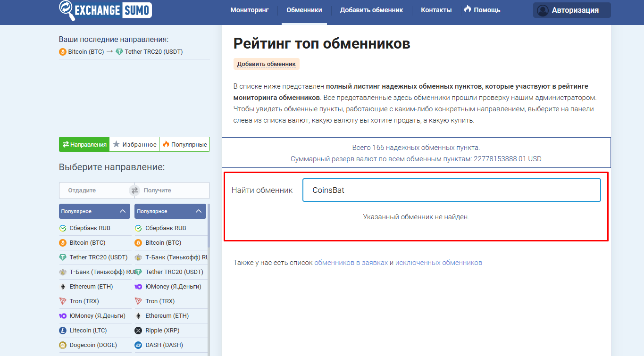
Task: Open the Мониторинг menu item
Action: click(x=250, y=10)
